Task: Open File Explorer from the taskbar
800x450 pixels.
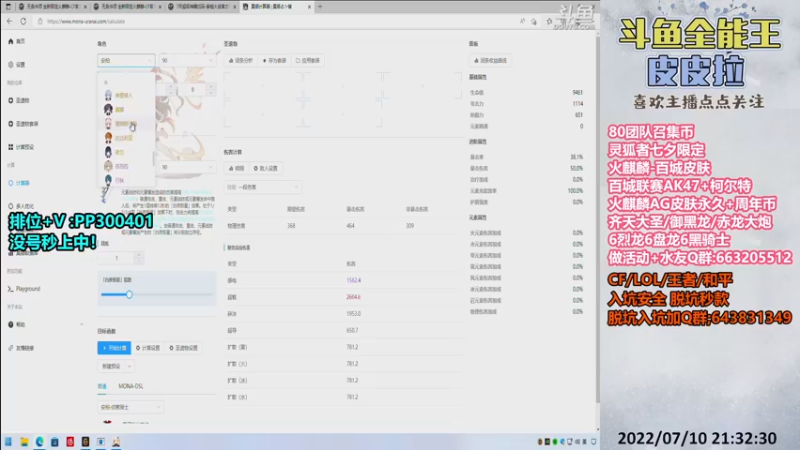Action: point(24,442)
